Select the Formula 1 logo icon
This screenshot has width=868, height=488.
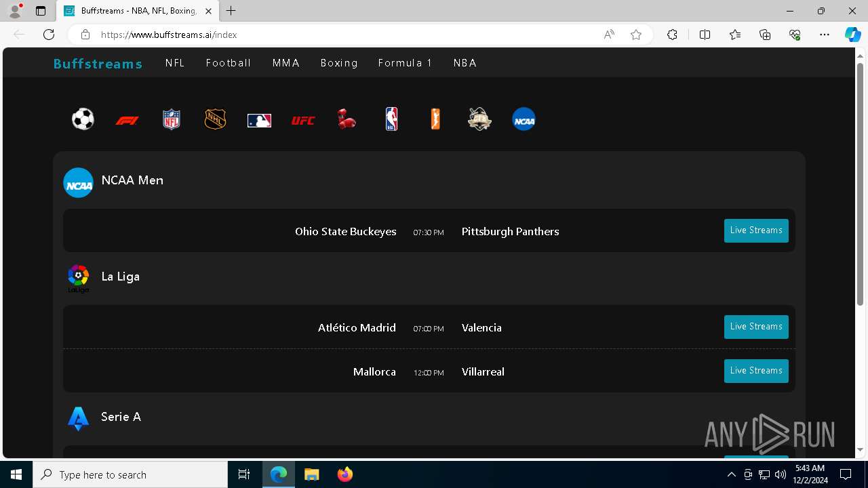pos(127,121)
